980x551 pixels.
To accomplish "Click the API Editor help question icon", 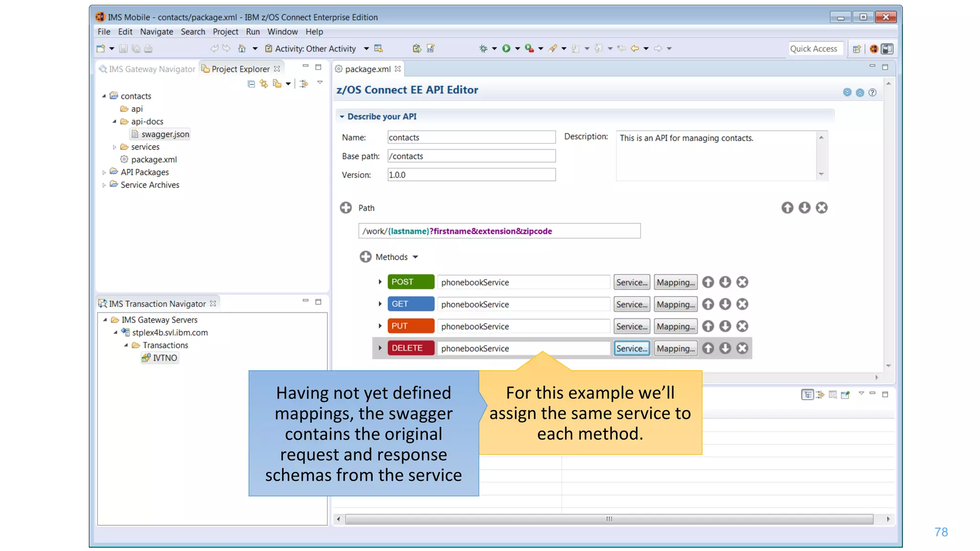I will [872, 92].
